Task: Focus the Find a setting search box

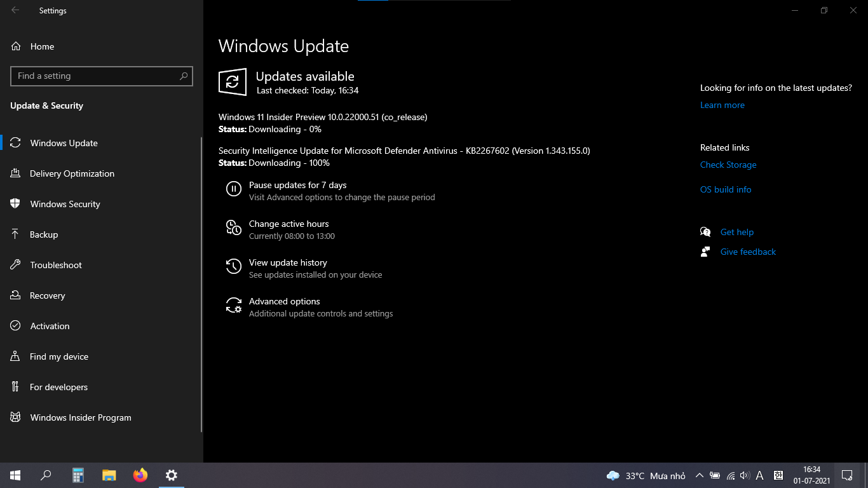Action: (x=102, y=76)
